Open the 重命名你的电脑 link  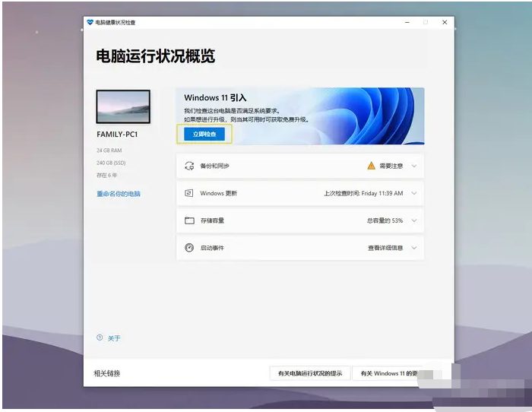(119, 194)
